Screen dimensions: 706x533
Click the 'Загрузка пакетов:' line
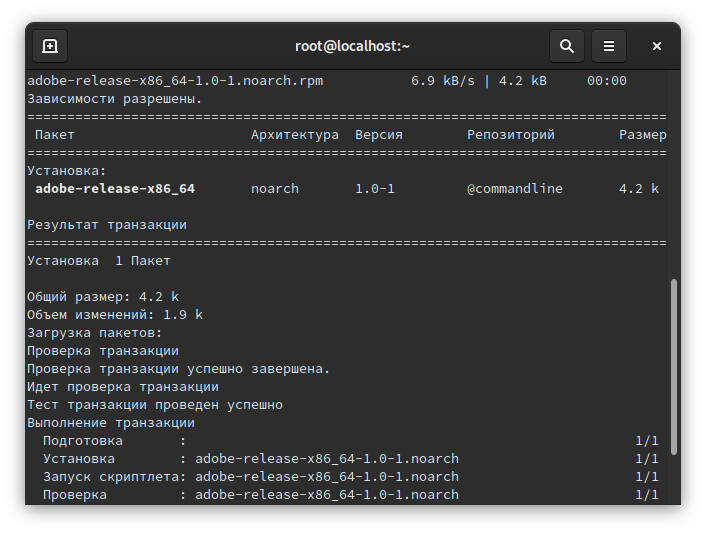[95, 333]
